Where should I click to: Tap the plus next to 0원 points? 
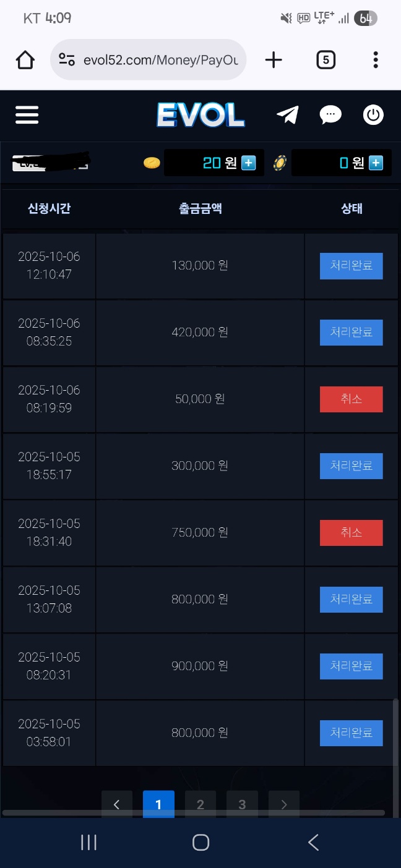(x=376, y=163)
